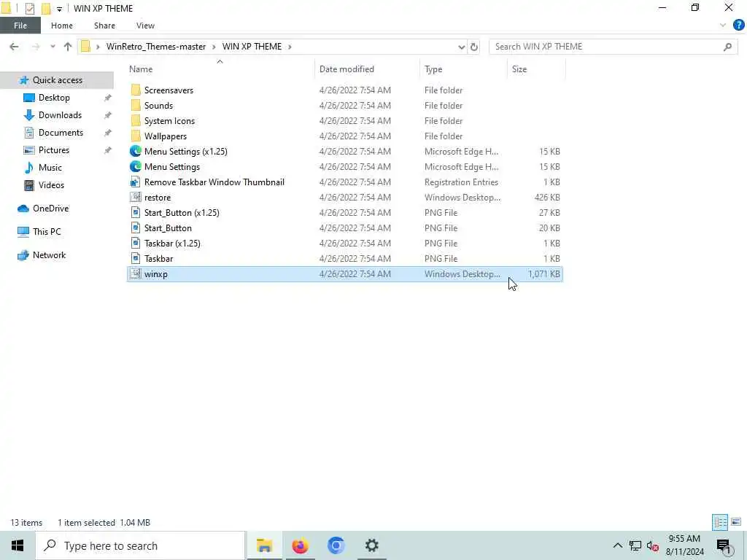Show hidden tray icons with the caret
This screenshot has height=560, width=747.
pos(617,545)
